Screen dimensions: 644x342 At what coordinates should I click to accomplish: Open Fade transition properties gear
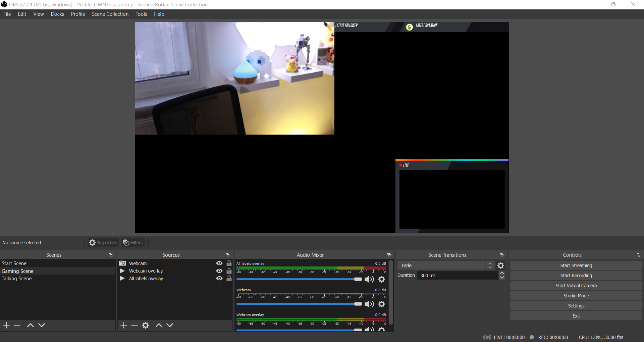501,265
